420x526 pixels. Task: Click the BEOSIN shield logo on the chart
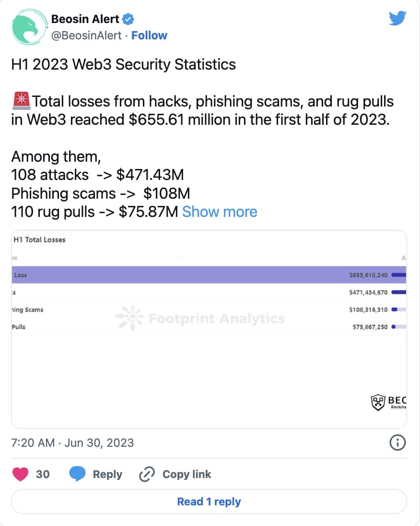(x=378, y=402)
